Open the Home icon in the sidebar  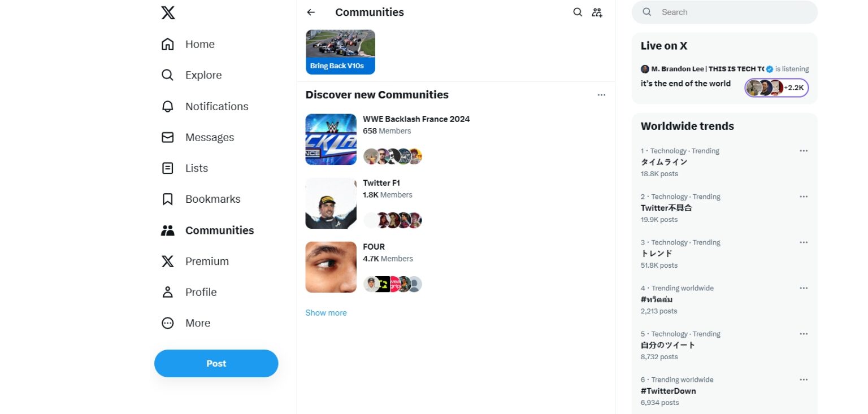167,43
